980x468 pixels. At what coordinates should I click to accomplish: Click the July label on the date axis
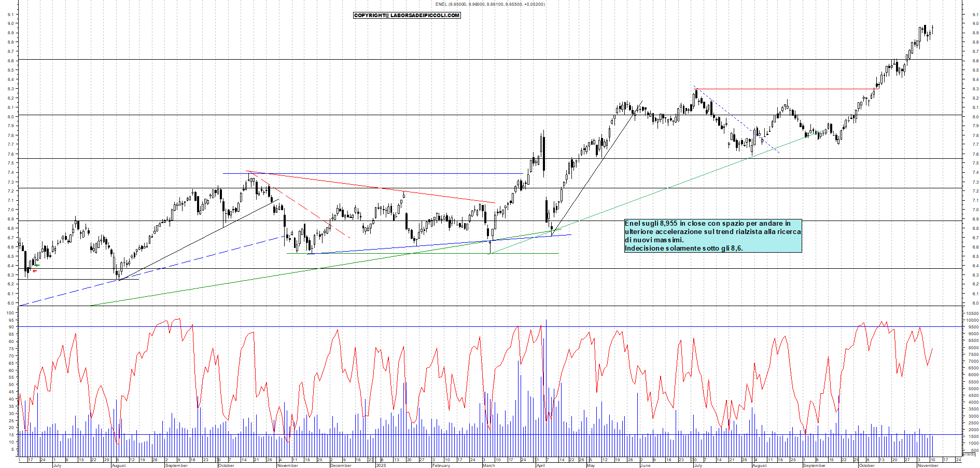click(57, 465)
